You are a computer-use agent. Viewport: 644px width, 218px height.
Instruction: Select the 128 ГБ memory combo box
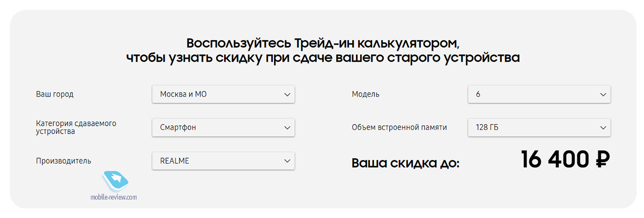click(x=539, y=127)
